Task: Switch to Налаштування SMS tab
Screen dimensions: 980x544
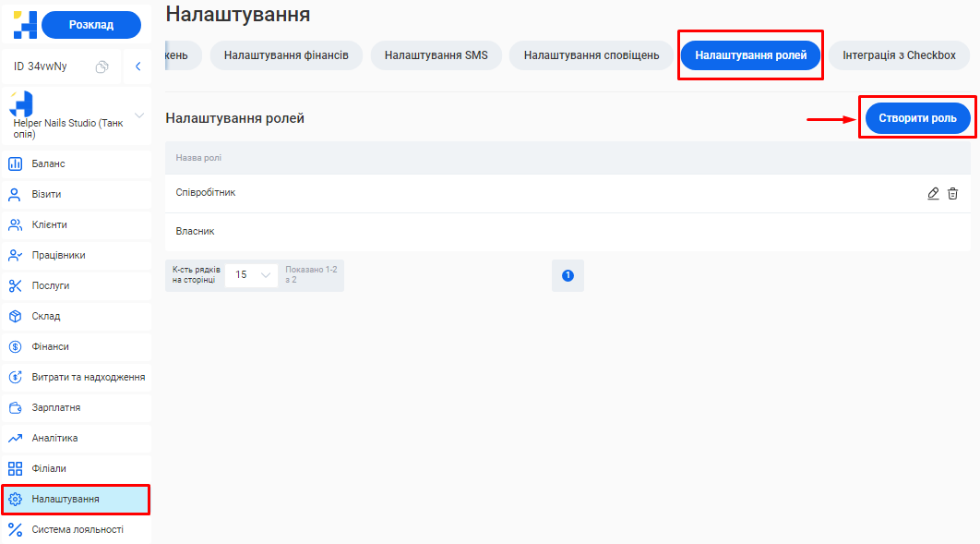Action: [x=436, y=55]
